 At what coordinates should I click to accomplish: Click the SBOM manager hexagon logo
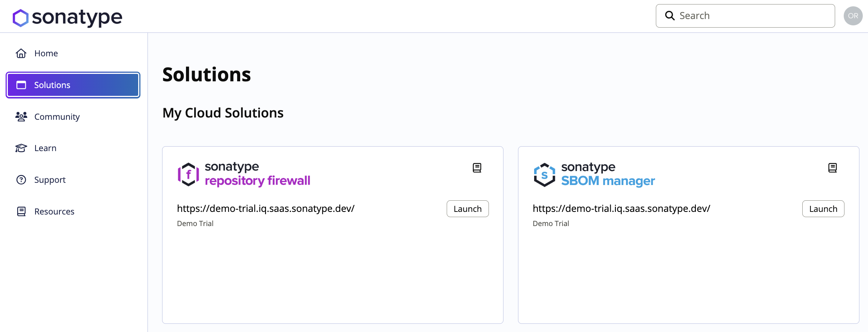click(x=545, y=175)
